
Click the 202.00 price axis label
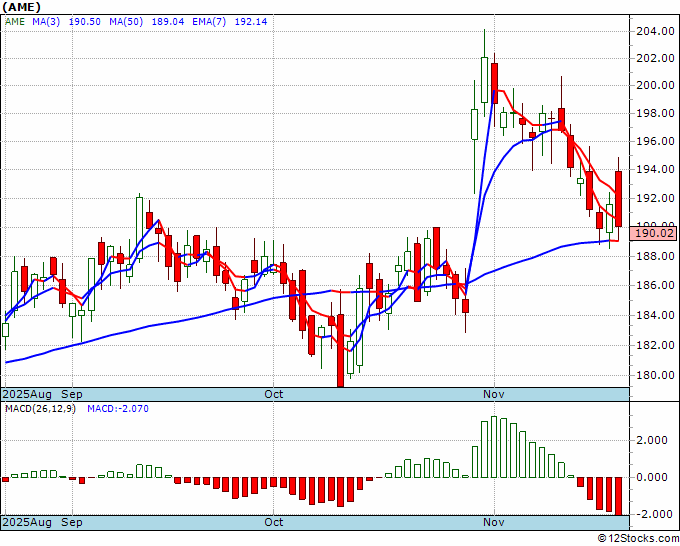tap(655, 58)
